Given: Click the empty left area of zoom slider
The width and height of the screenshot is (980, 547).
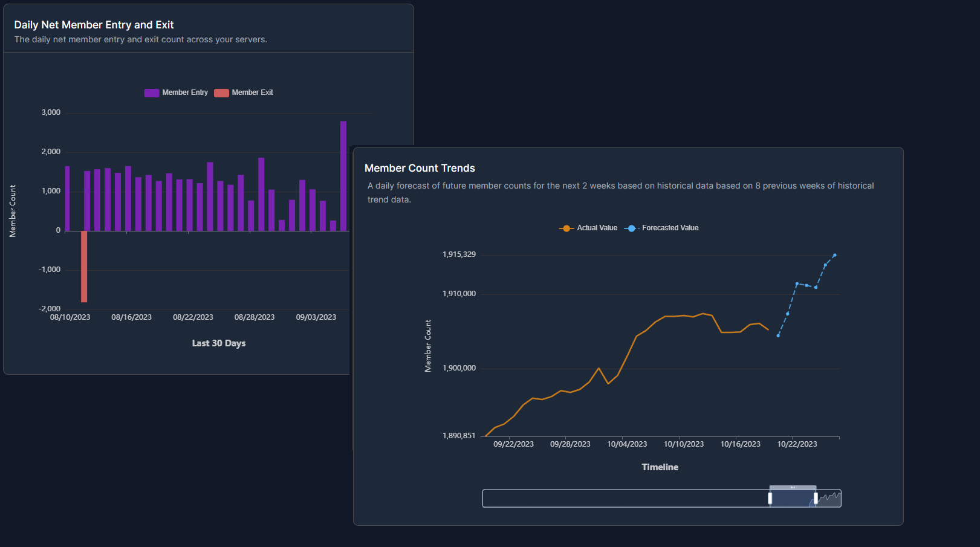Looking at the screenshot, I should [x=623, y=499].
